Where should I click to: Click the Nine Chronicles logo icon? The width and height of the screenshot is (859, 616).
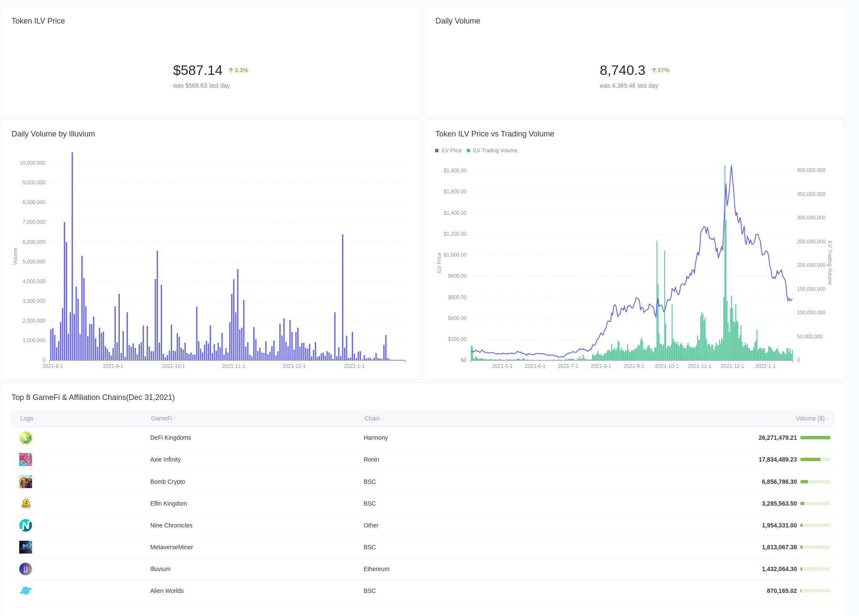click(x=26, y=525)
